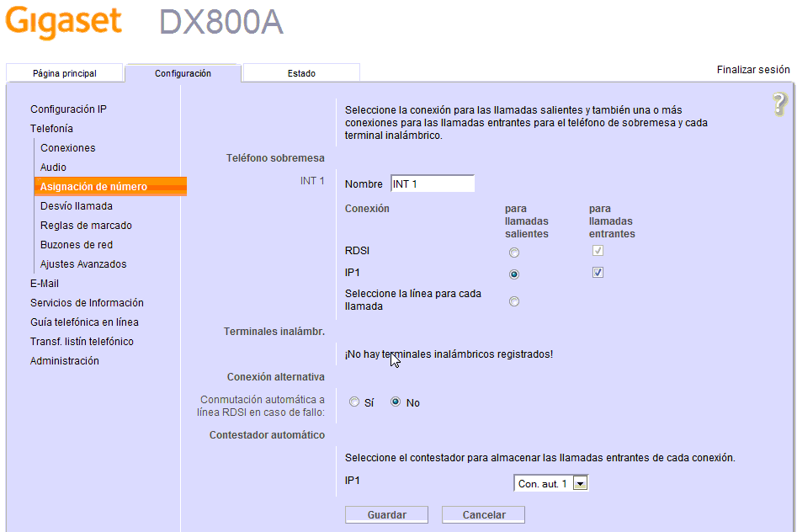The width and height of the screenshot is (797, 532).
Task: Open Reglas de marcado page
Action: pos(86,226)
